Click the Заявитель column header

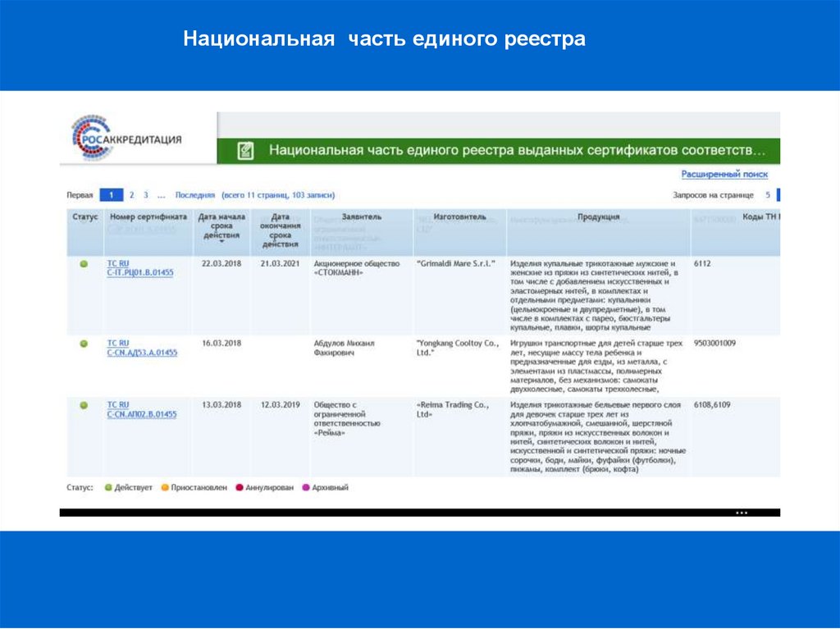point(362,217)
